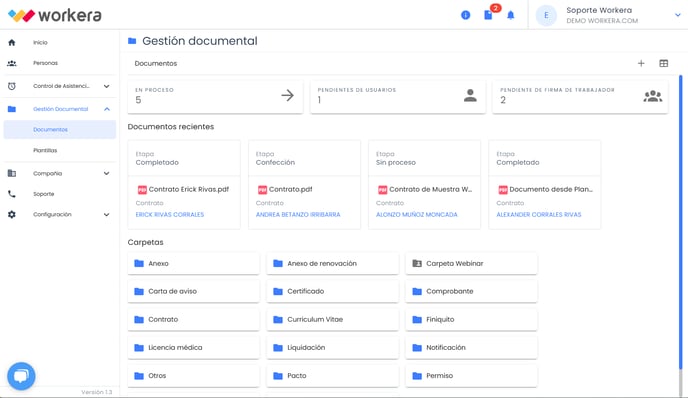Go to Inicio in the sidebar
Screen dimensions: 688x398
pyautogui.click(x=40, y=43)
